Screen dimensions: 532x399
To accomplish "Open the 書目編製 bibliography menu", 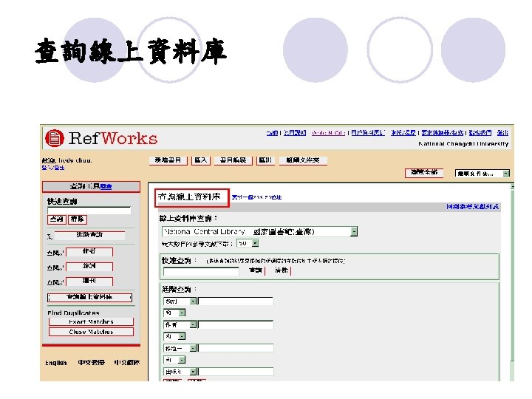I will pos(233,160).
